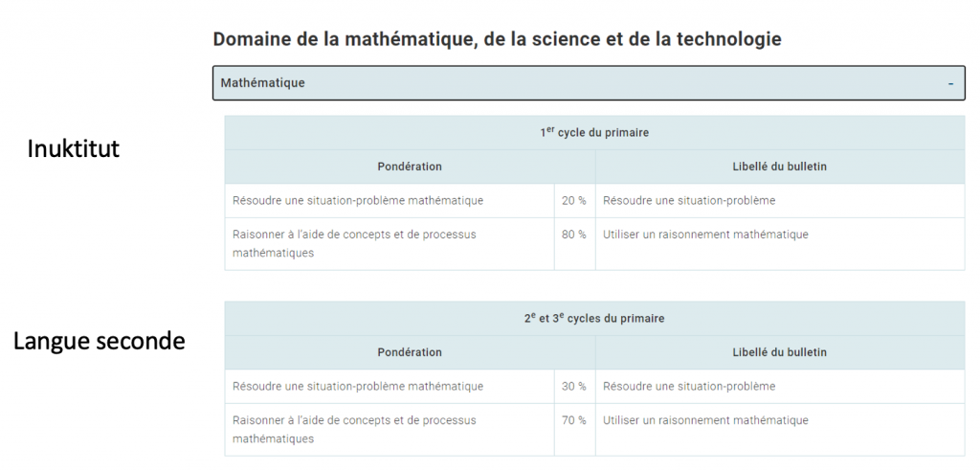Screen dimensions: 980x471
Task: Click the Mathématique accordion header label
Action: (263, 83)
